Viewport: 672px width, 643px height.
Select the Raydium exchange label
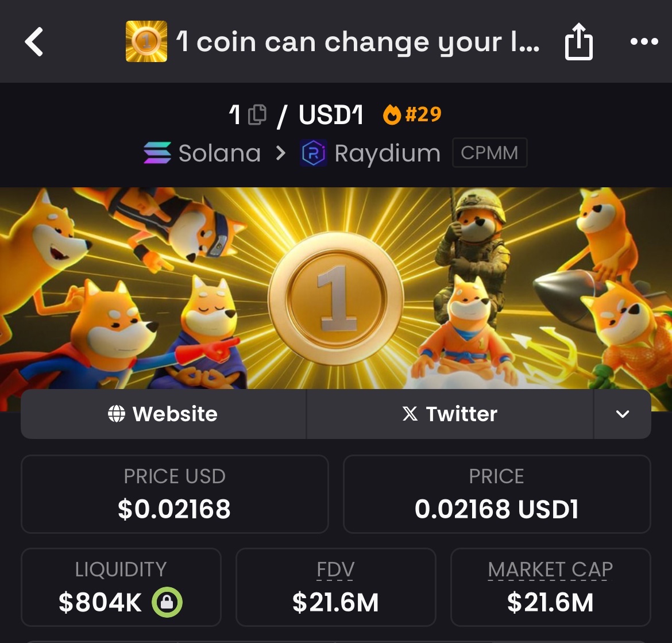pos(388,153)
